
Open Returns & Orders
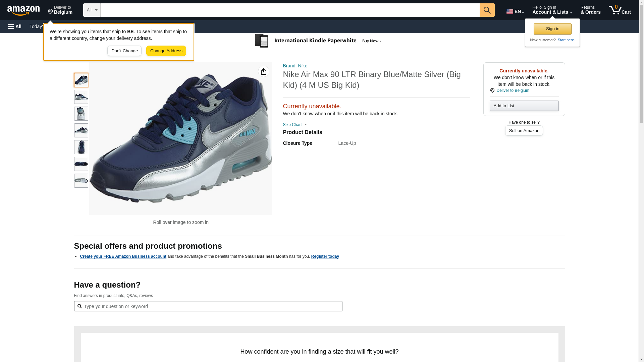coord(590,10)
